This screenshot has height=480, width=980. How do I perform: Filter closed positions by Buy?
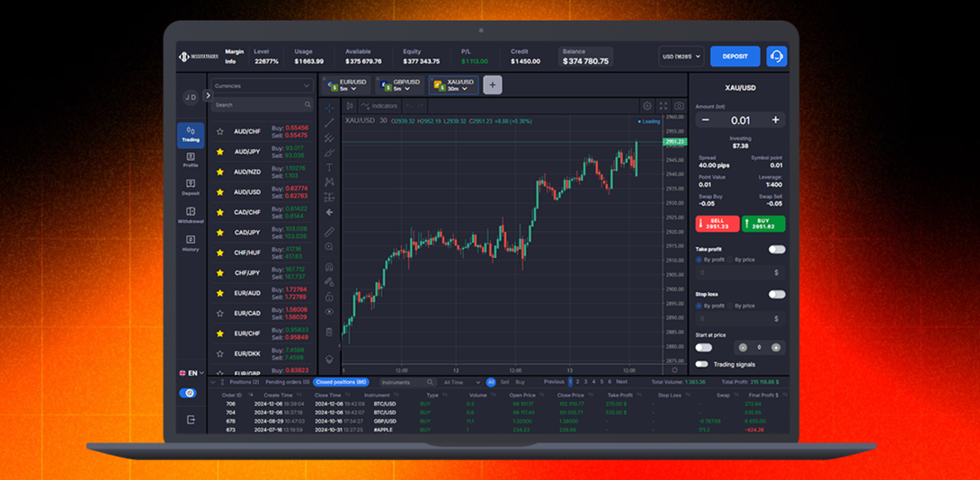click(x=520, y=382)
